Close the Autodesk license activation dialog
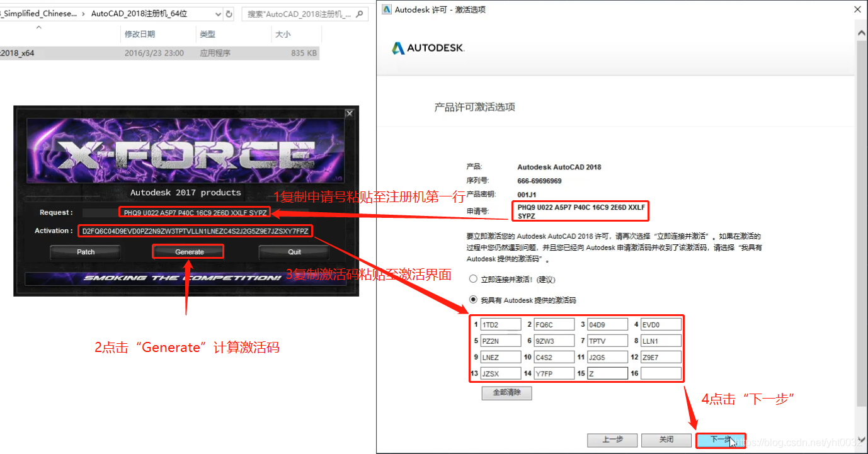The width and height of the screenshot is (868, 454). pyautogui.click(x=857, y=9)
